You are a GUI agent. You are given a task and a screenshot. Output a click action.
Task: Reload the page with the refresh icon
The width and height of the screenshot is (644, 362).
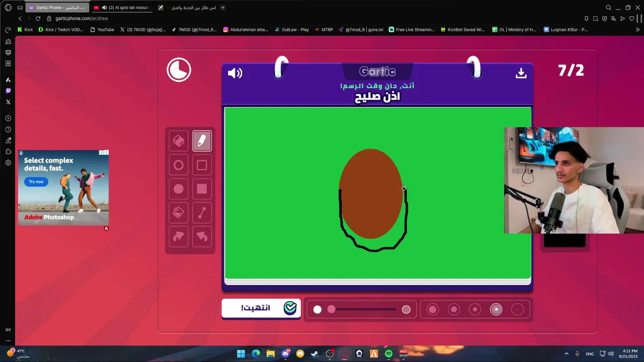pyautogui.click(x=38, y=19)
